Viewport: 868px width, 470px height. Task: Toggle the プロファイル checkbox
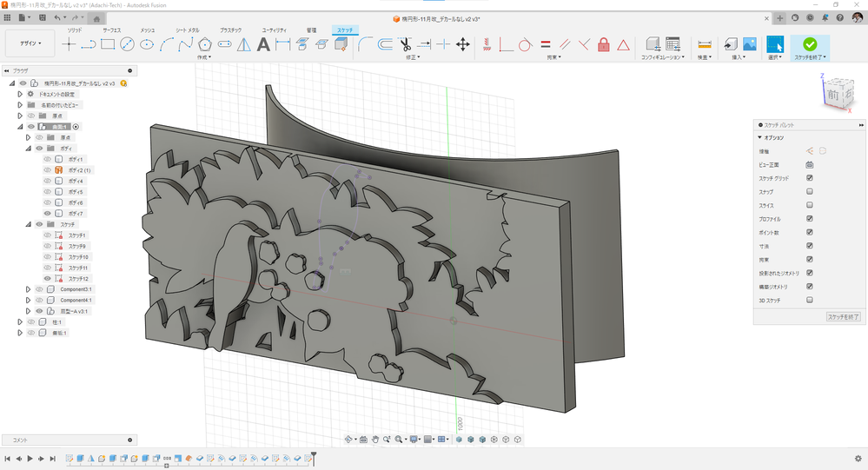click(x=809, y=219)
